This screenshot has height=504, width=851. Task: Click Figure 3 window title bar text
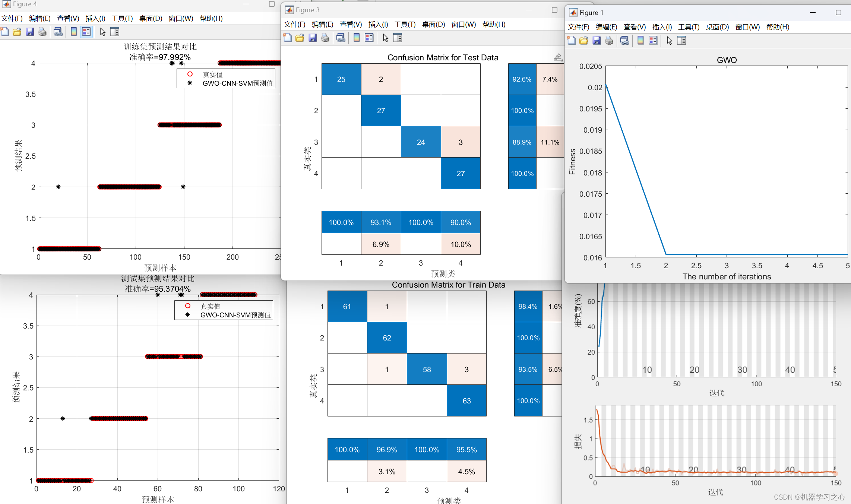point(308,10)
